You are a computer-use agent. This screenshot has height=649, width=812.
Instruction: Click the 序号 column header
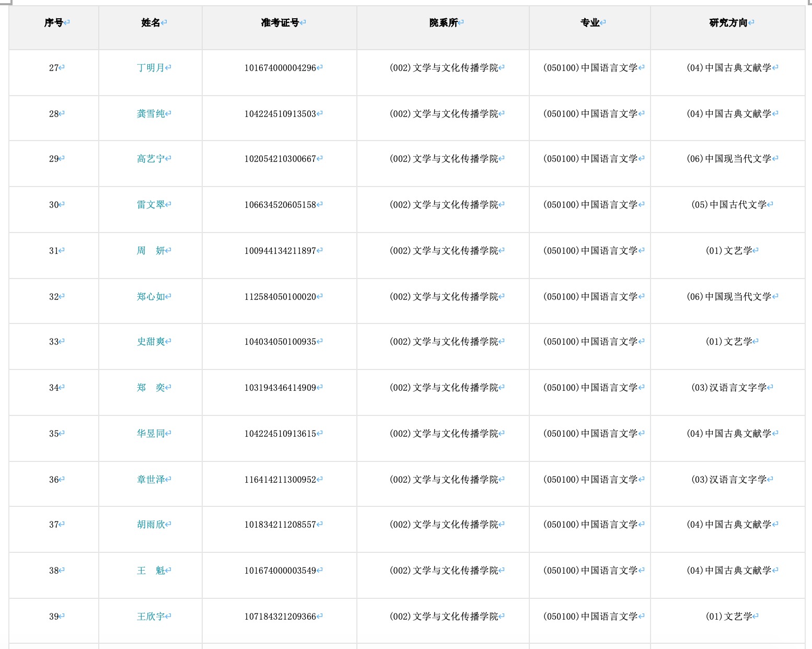click(x=54, y=23)
